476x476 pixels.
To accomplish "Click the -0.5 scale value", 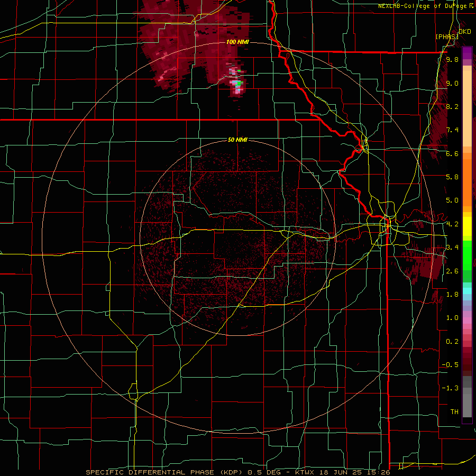I will 450,365.
